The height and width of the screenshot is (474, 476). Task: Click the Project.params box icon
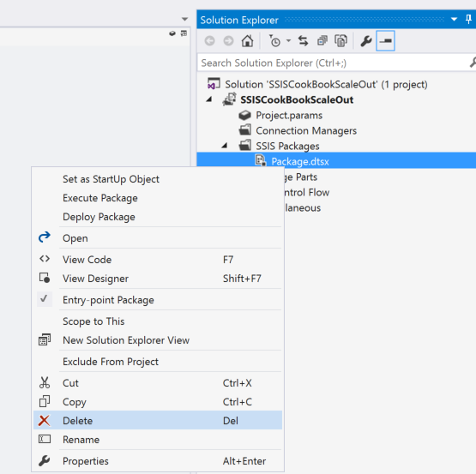pyautogui.click(x=244, y=116)
